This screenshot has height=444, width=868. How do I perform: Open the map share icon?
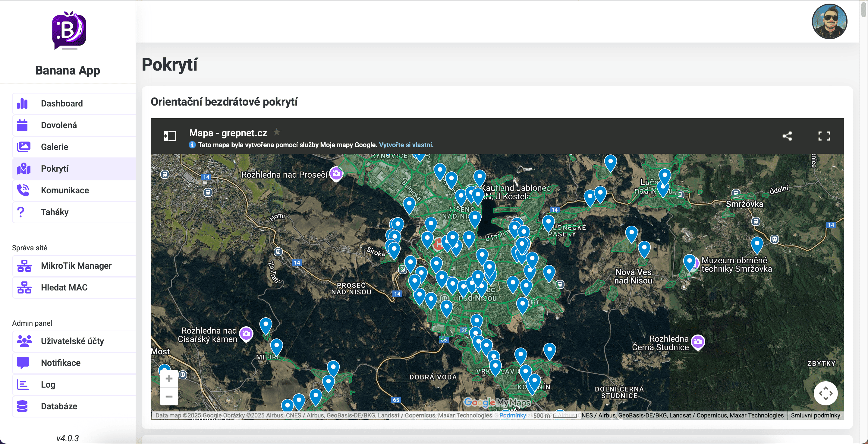787,136
